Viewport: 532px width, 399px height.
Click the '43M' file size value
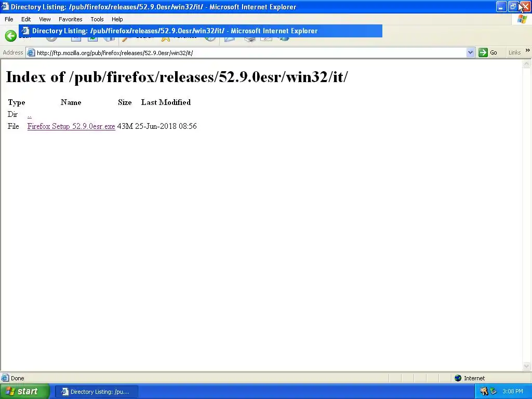coord(125,126)
